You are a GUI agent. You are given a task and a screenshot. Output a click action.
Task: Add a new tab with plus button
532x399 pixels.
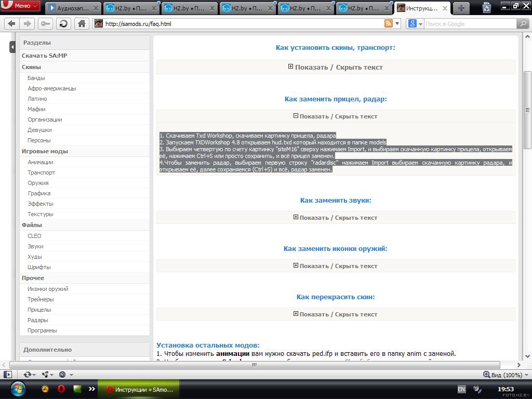point(461,8)
